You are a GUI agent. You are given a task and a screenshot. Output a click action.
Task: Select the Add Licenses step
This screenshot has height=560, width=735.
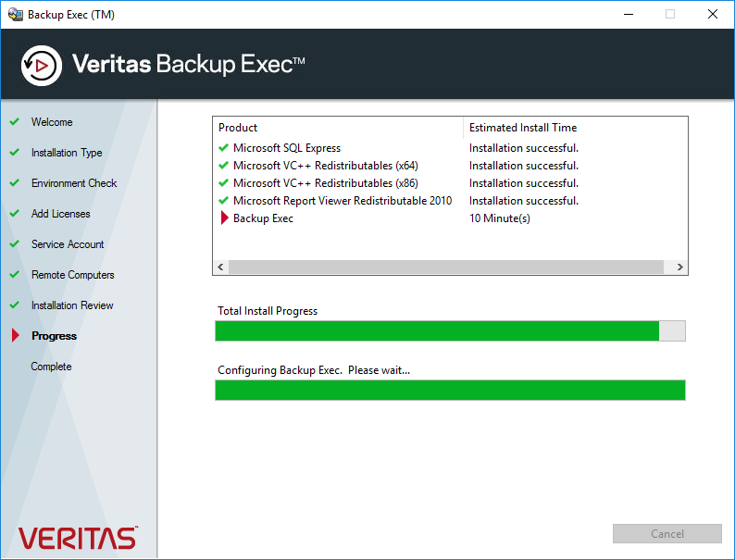click(x=60, y=214)
